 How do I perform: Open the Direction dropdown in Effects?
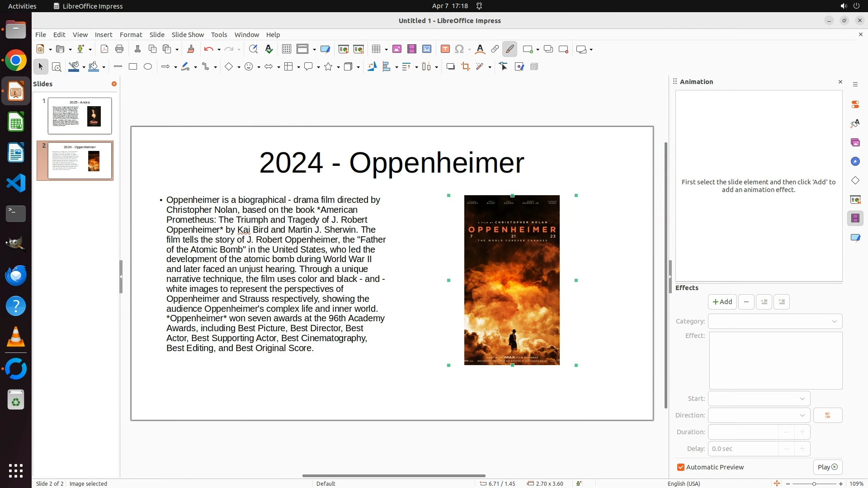[x=759, y=415]
